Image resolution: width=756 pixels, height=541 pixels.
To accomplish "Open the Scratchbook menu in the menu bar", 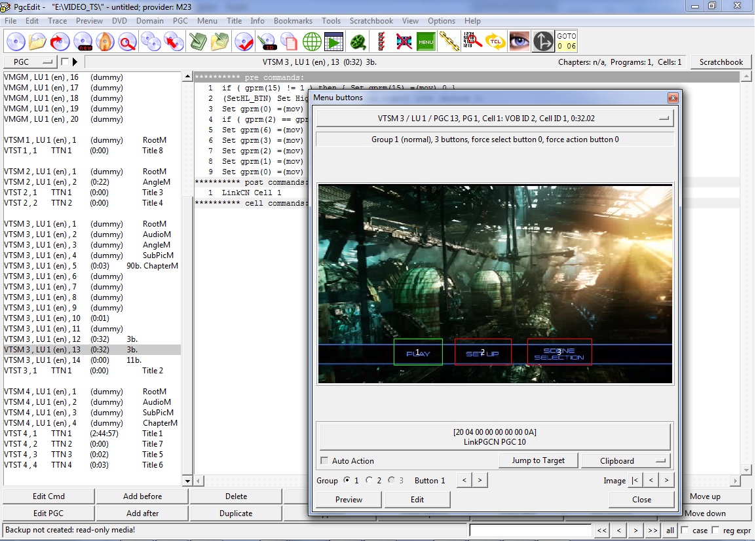I will click(x=371, y=21).
